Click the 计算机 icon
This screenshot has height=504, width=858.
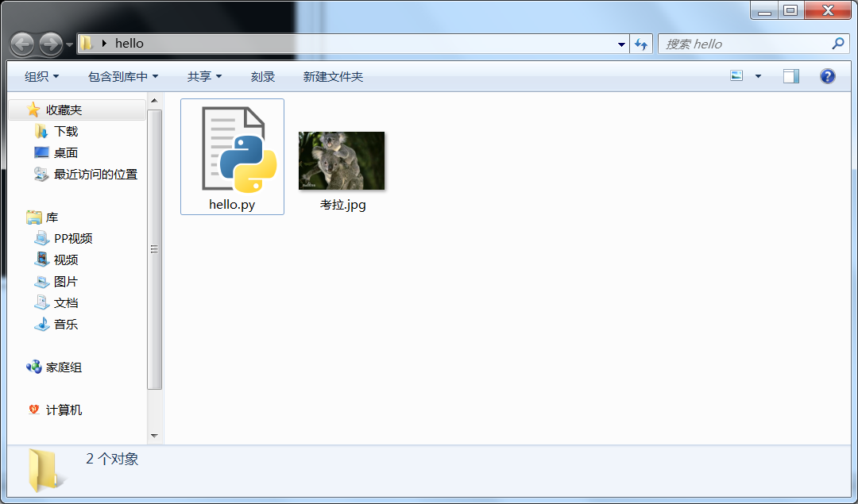34,410
